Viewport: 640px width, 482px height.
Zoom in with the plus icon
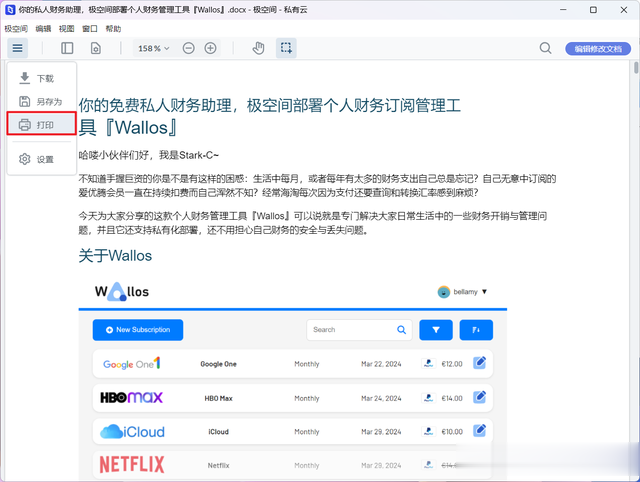210,48
